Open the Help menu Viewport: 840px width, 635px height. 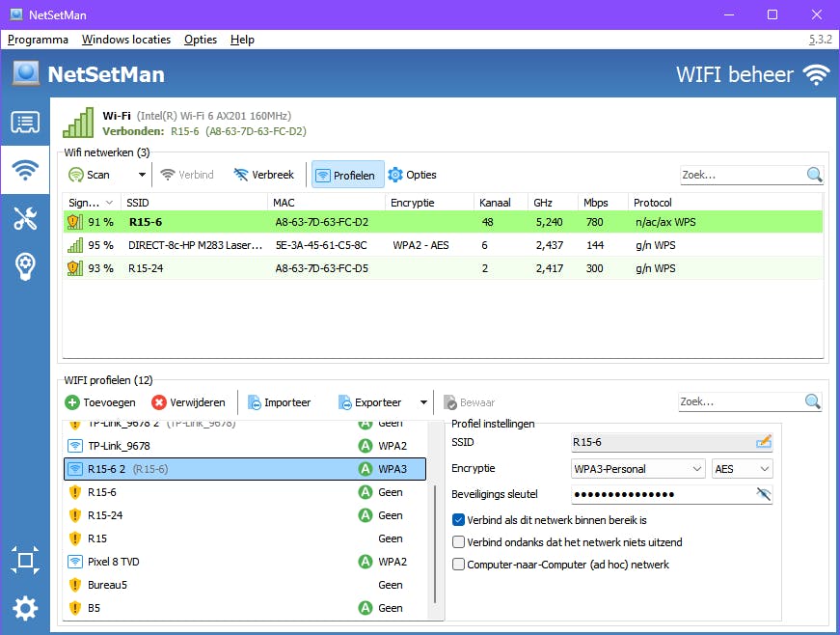point(242,40)
